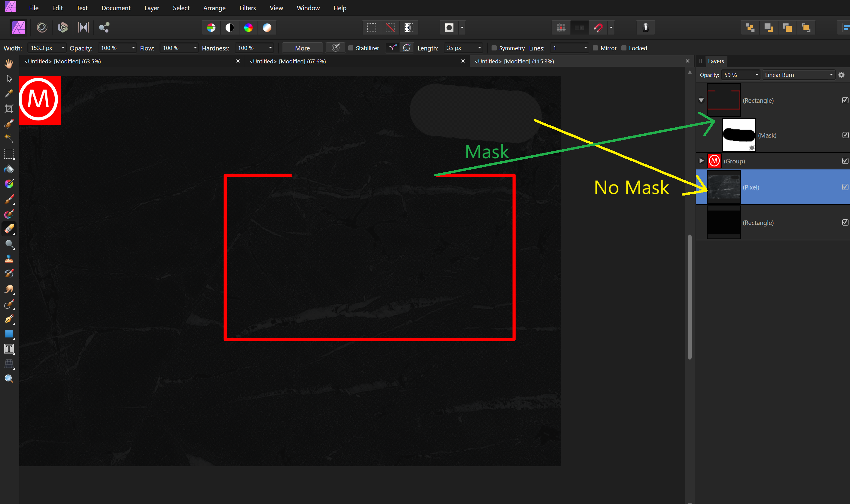850x504 pixels.
Task: Choose the Flood Fill bucket tool
Action: 9,169
